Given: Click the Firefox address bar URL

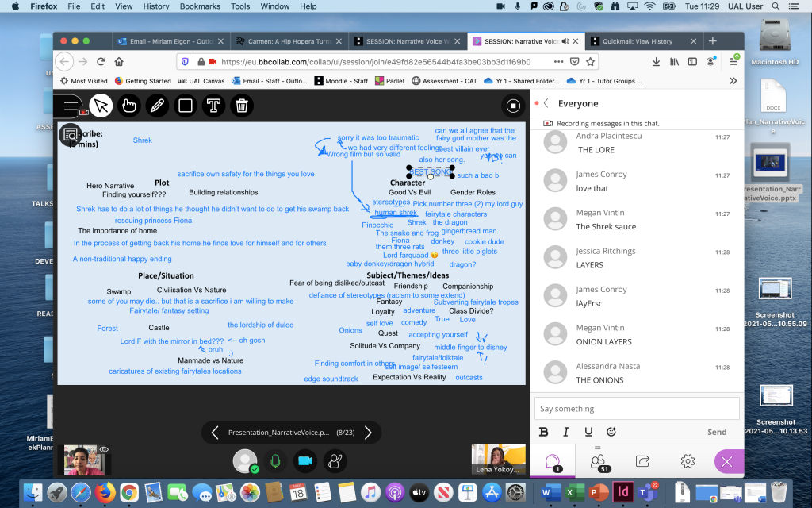Looking at the screenshot, I should pos(376,62).
